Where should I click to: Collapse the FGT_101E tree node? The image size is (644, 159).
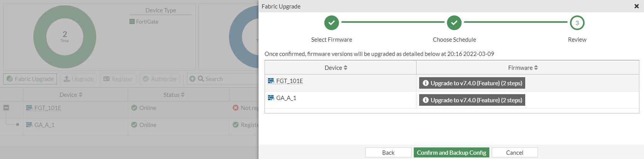(6, 108)
